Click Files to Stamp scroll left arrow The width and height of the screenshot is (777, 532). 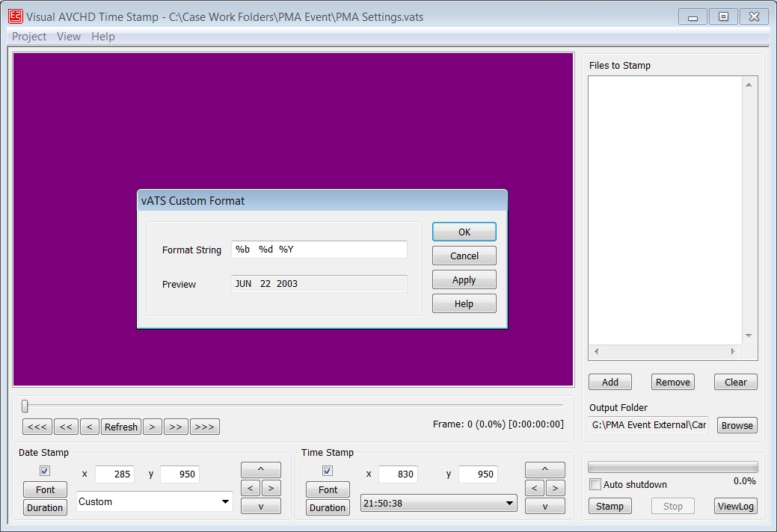click(596, 351)
